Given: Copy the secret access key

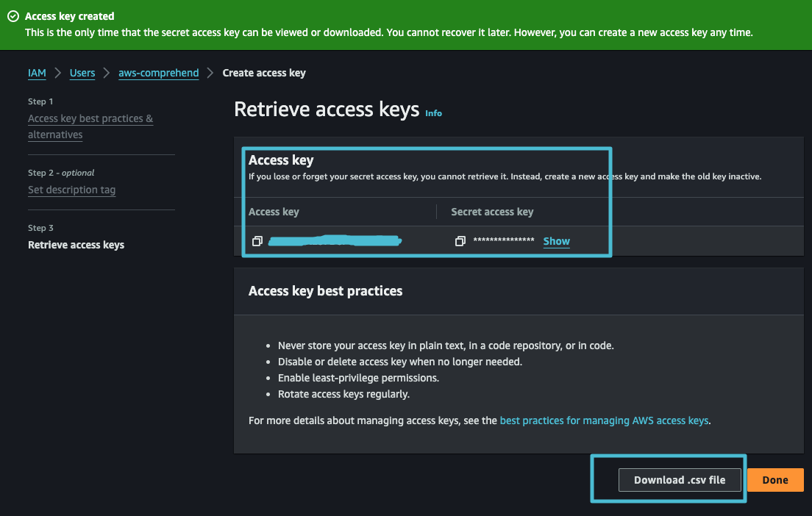Looking at the screenshot, I should pyautogui.click(x=460, y=240).
